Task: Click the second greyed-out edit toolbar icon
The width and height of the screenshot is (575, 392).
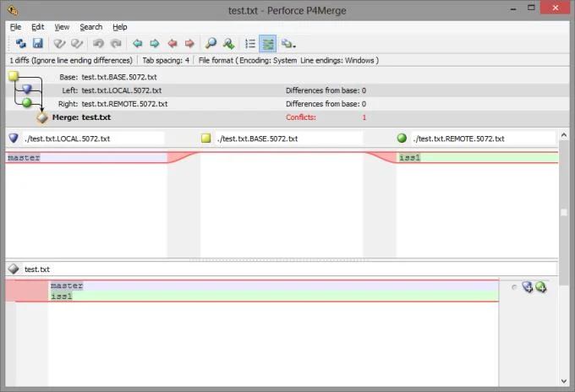Action: (x=77, y=44)
